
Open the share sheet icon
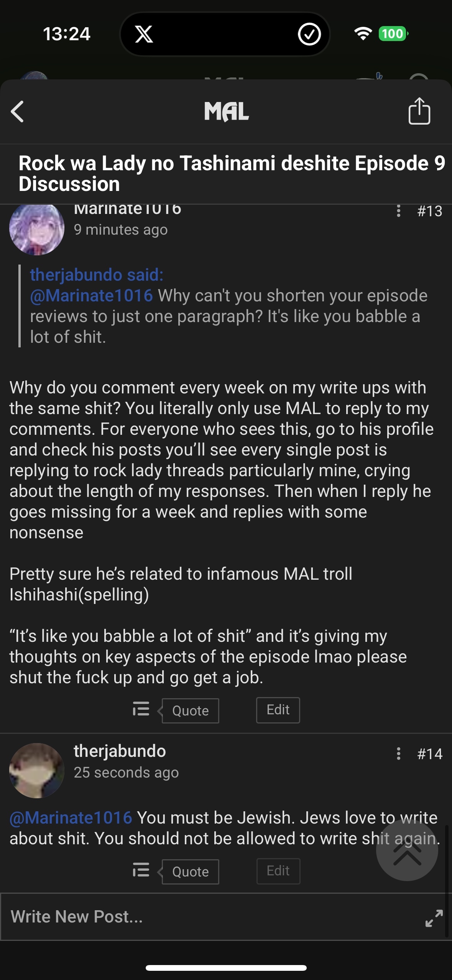coord(419,111)
